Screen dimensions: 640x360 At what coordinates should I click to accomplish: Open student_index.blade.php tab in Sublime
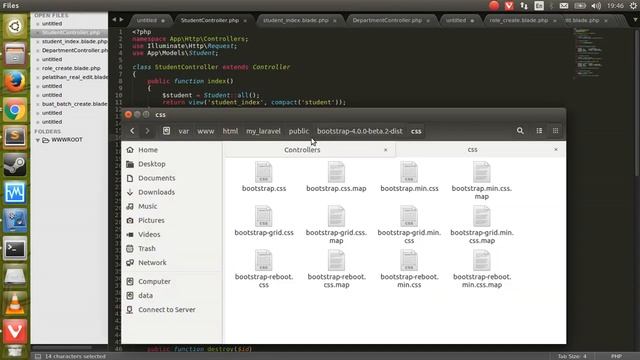296,20
